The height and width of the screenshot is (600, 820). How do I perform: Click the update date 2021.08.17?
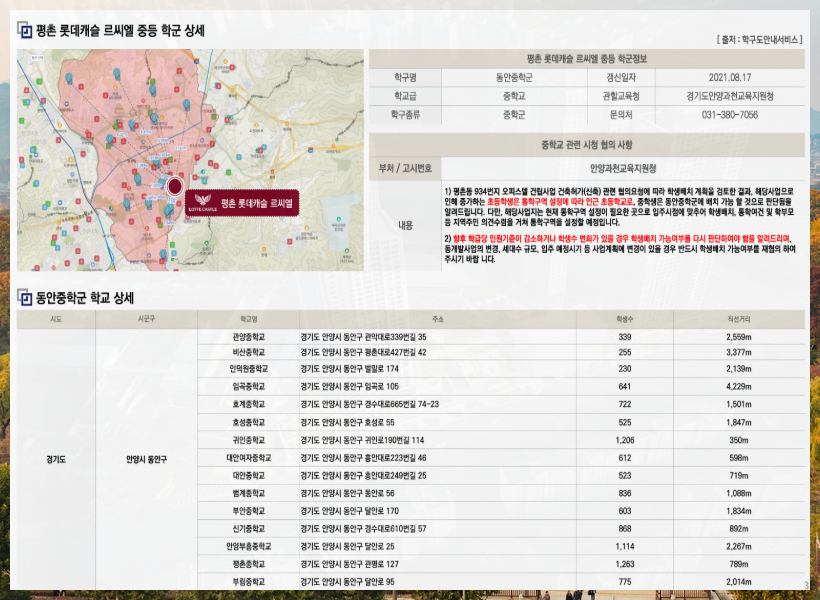pos(730,77)
